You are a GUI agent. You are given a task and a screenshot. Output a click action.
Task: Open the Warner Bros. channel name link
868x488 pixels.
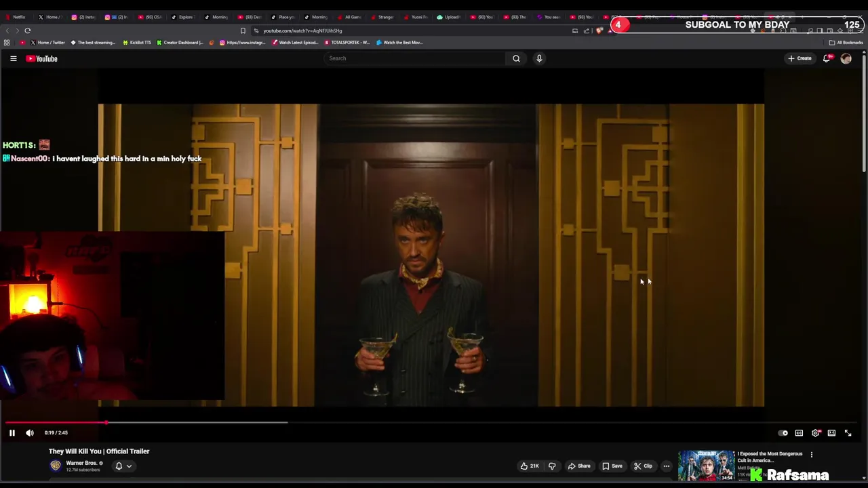tap(81, 463)
